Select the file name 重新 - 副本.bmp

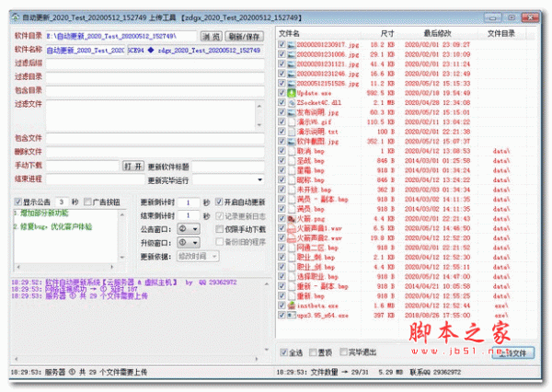tap(323, 286)
